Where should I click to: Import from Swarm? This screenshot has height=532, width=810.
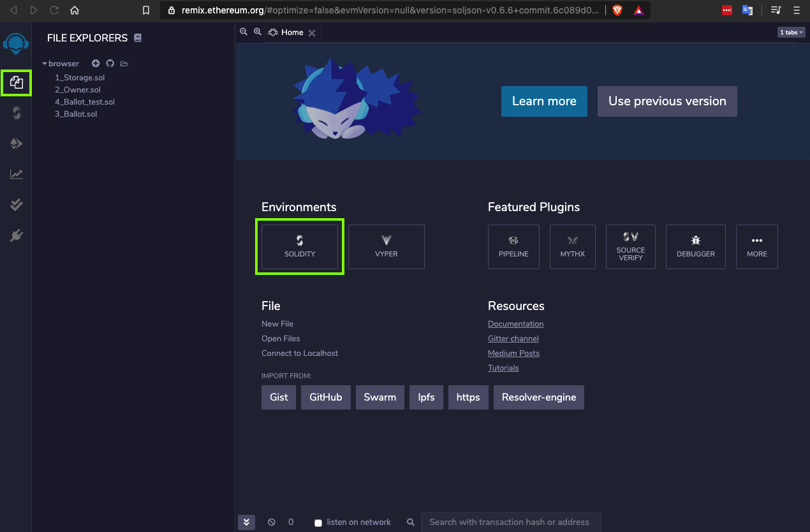click(380, 397)
